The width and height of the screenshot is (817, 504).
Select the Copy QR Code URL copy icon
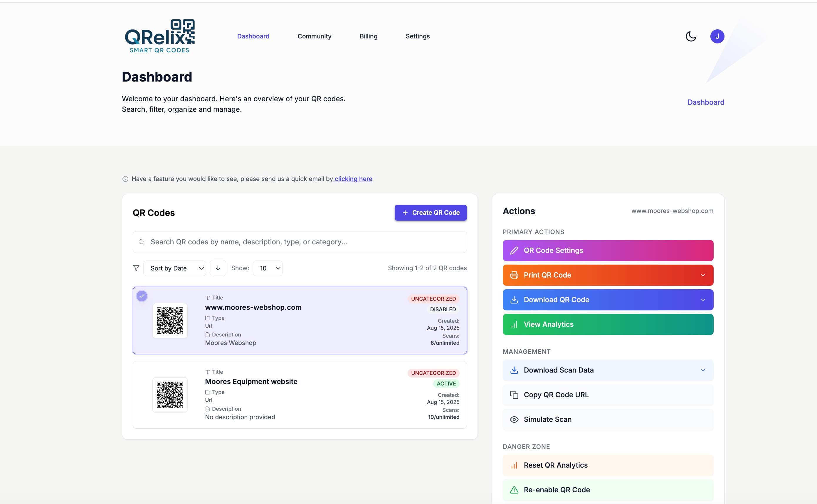(x=514, y=395)
